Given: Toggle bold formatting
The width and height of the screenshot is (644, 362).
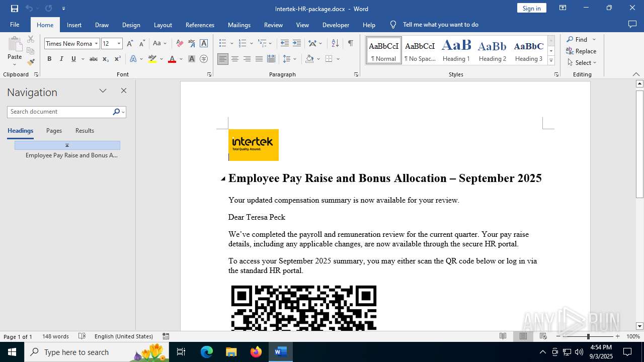Looking at the screenshot, I should 49,59.
